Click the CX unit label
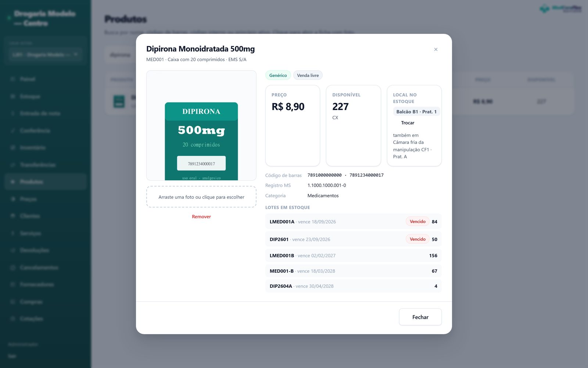This screenshot has width=588, height=368. click(x=335, y=118)
